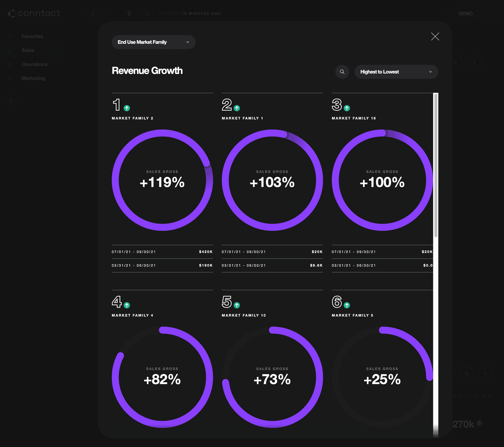504x447 pixels.
Task: Click the Favorites tab in the sidebar
Action: point(32,36)
